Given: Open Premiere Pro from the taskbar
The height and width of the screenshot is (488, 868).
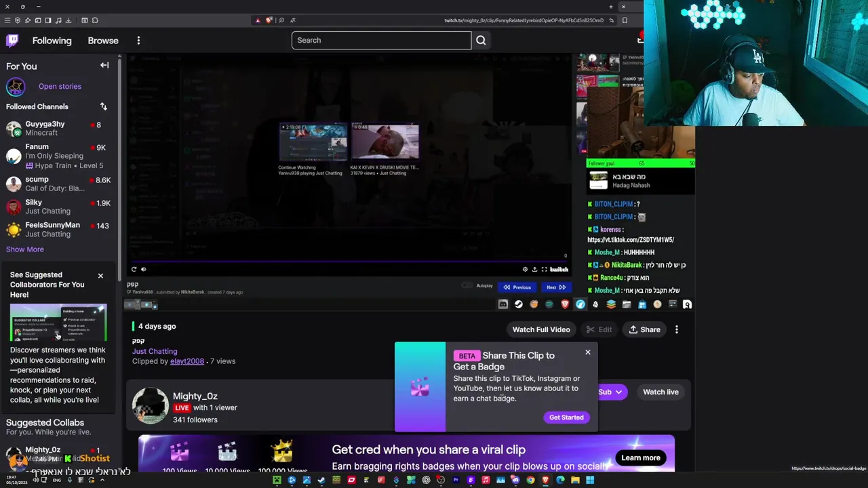Looking at the screenshot, I should click(x=456, y=481).
